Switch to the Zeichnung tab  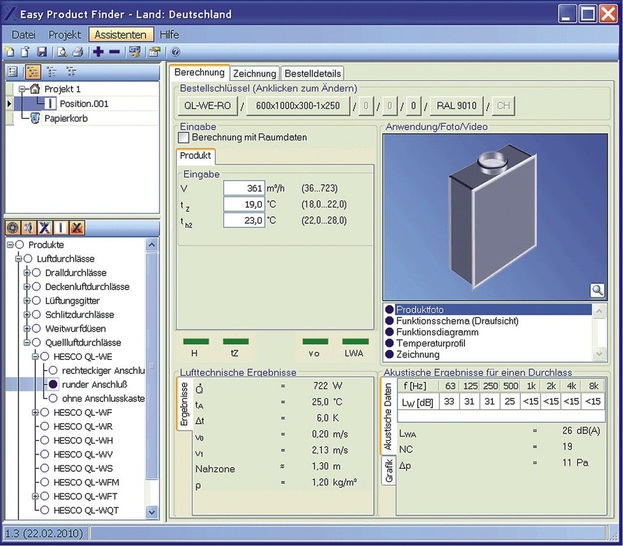coord(254,73)
